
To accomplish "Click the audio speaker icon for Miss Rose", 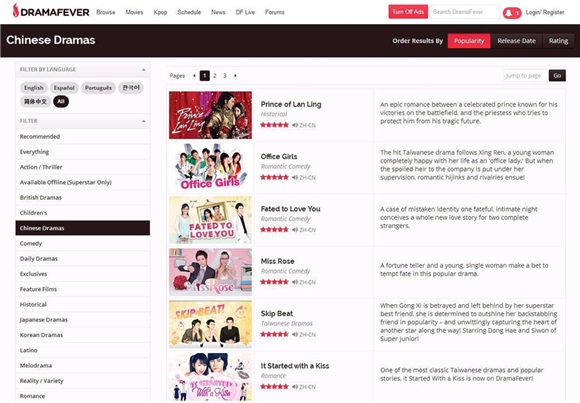I will 295,282.
